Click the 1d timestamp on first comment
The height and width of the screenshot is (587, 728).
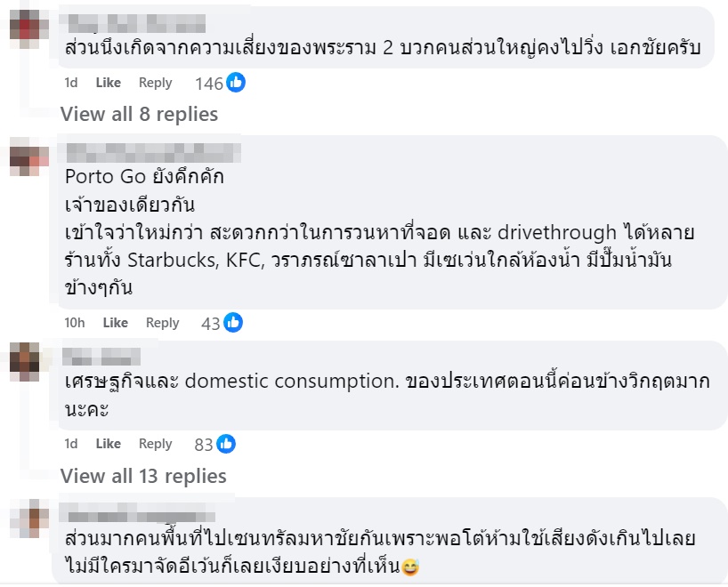(x=71, y=83)
